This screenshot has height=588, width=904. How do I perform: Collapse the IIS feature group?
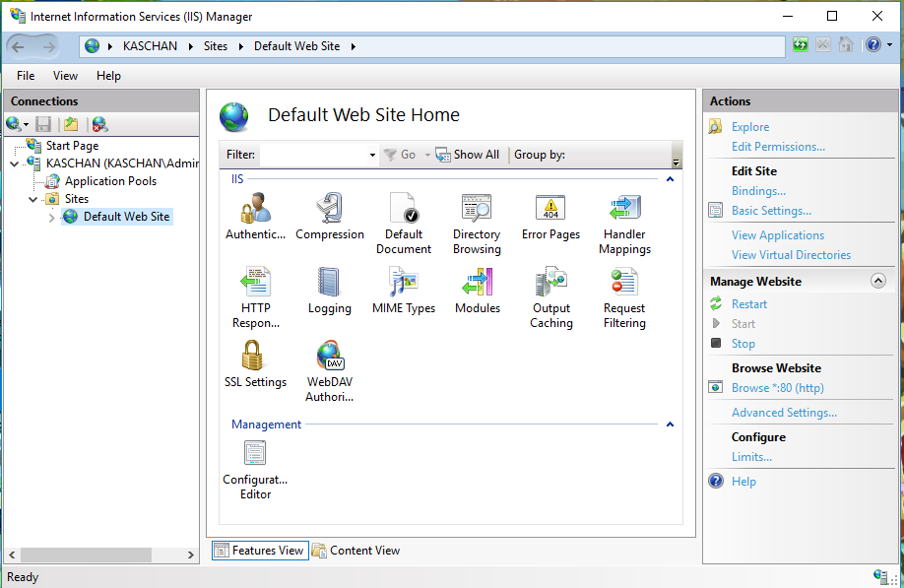point(671,179)
